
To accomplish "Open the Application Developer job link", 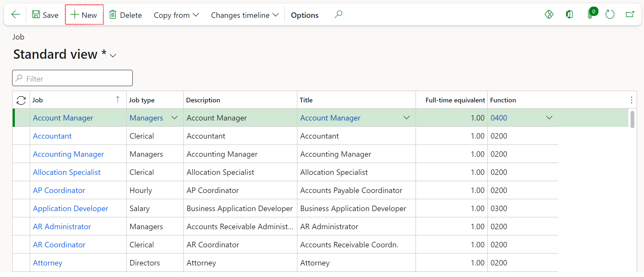I will point(71,208).
